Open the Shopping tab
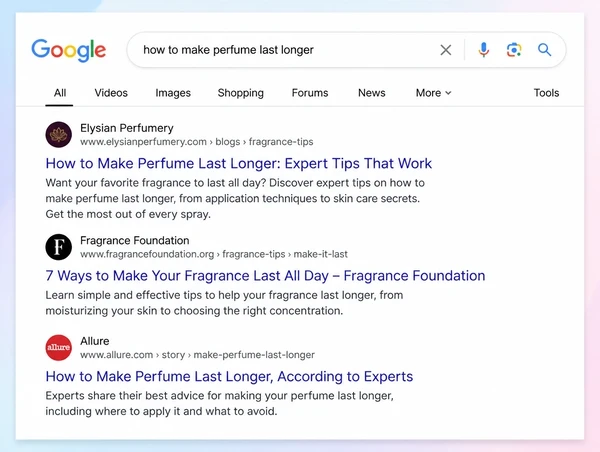 point(241,93)
